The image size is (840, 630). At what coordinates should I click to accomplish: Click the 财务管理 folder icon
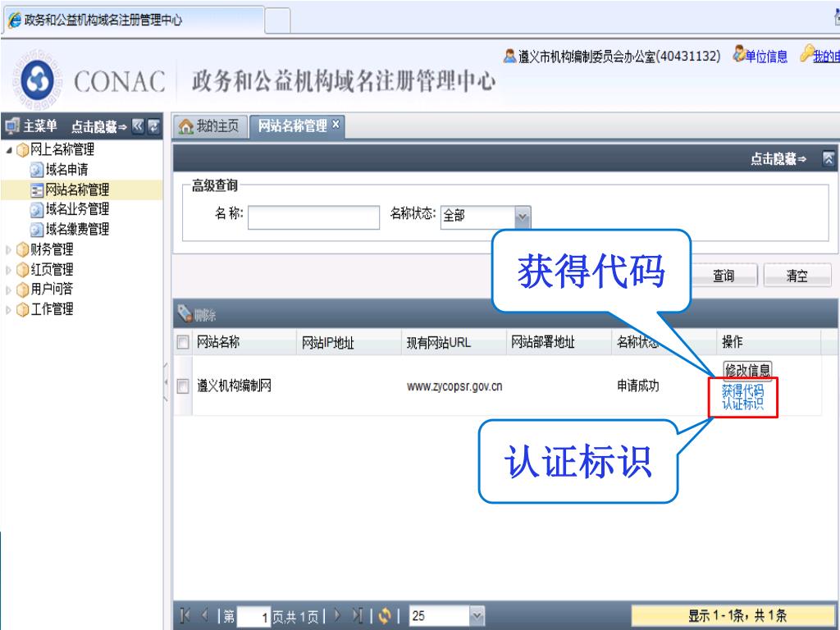pos(22,249)
